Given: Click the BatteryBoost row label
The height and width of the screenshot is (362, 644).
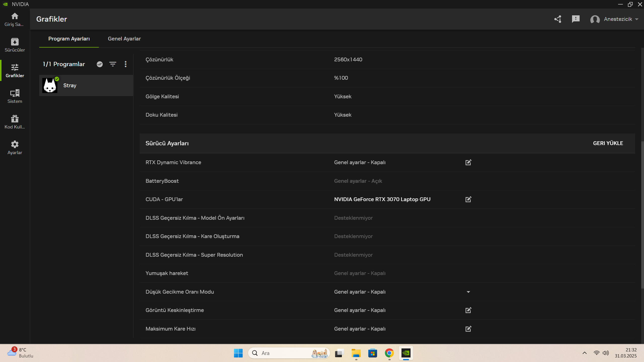Looking at the screenshot, I should tap(162, 181).
